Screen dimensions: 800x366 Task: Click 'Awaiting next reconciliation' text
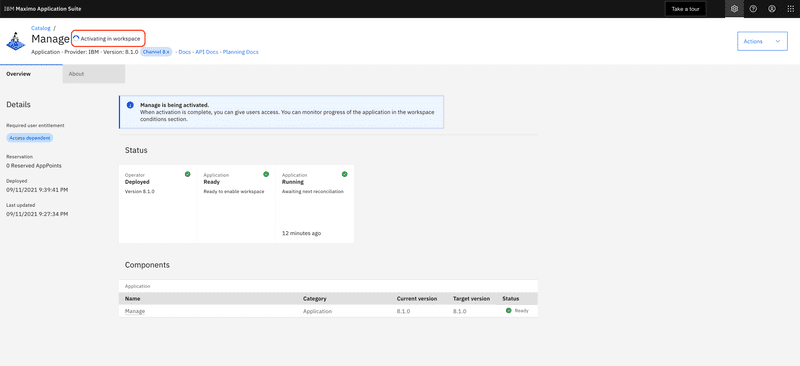(x=313, y=191)
